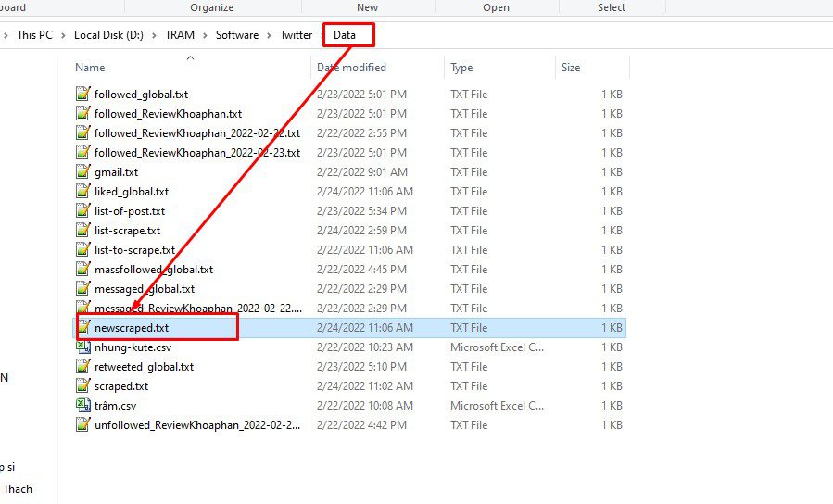The height and width of the screenshot is (504, 833).
Task: Click the trâm.csv Excel icon
Action: 82,406
